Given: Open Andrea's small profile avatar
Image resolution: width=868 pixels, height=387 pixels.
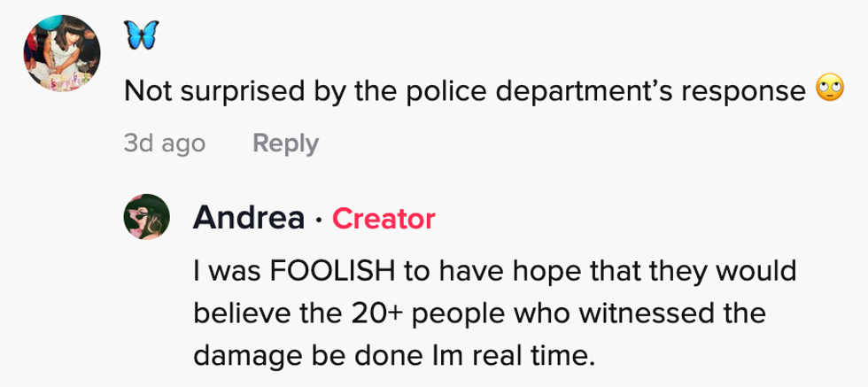Looking at the screenshot, I should tap(145, 216).
